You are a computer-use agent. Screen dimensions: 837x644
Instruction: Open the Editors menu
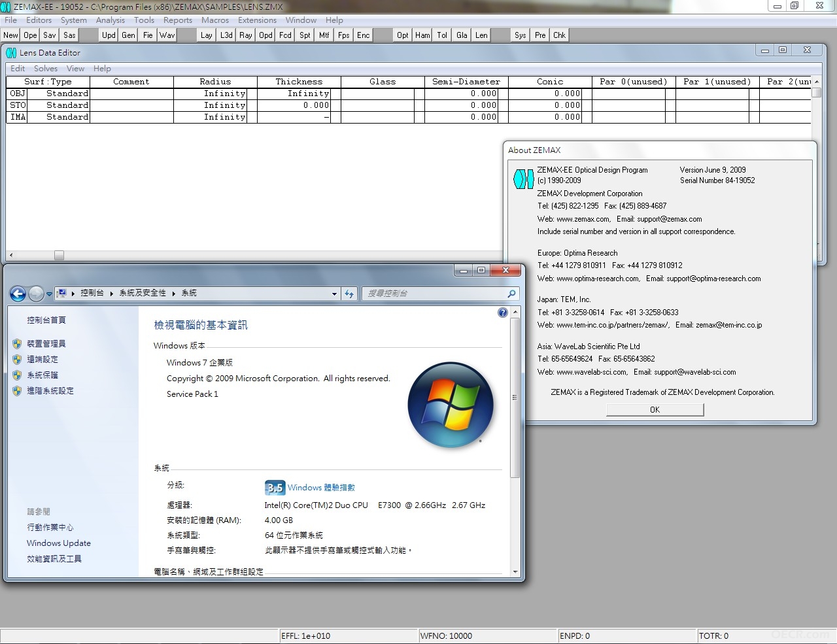point(39,20)
